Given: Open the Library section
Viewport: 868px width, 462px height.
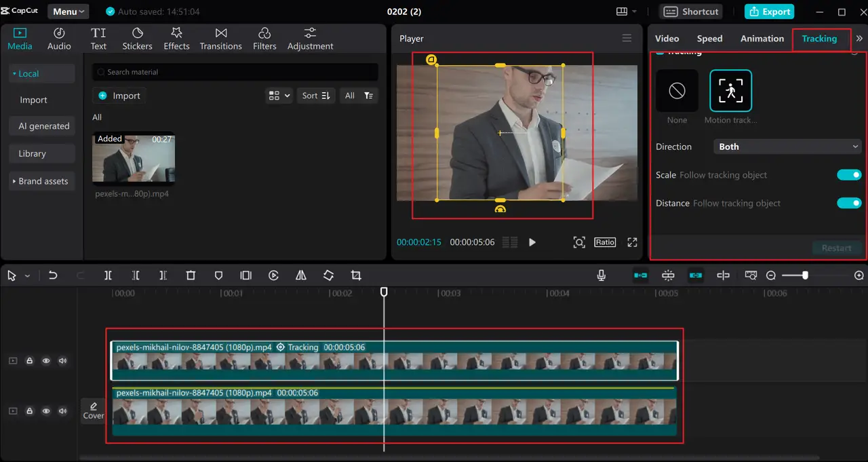Looking at the screenshot, I should pyautogui.click(x=42, y=153).
